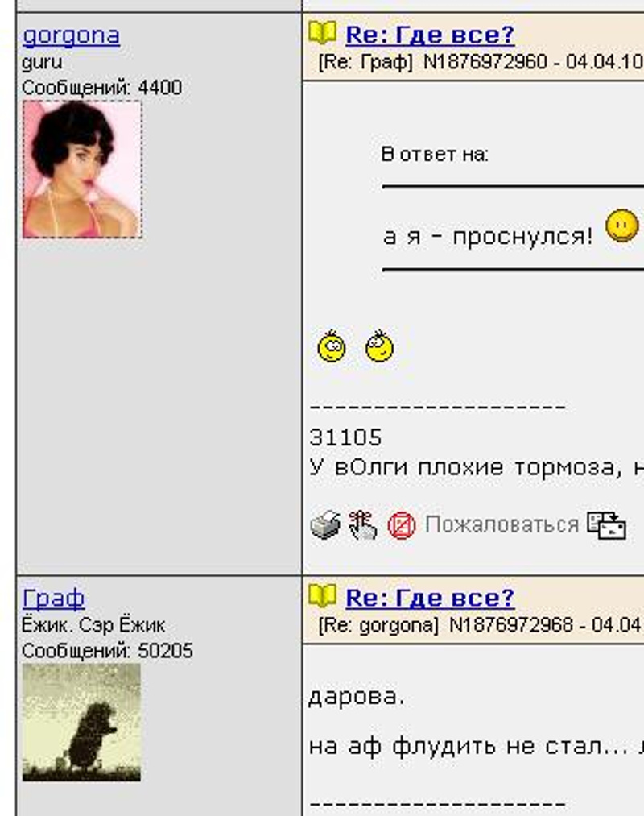Image resolution: width=644 pixels, height=816 pixels.
Task: Click the red crossed-out complaint icon
Action: 402,526
